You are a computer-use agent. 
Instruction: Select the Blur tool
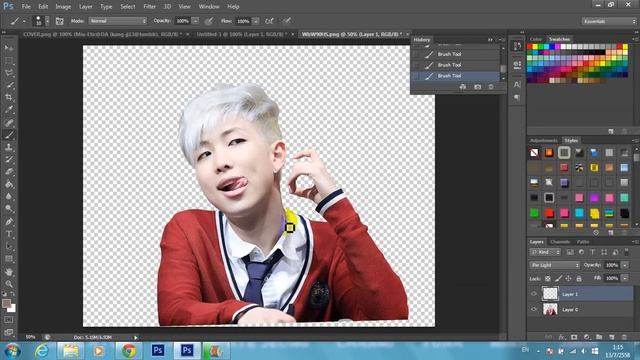[x=9, y=196]
